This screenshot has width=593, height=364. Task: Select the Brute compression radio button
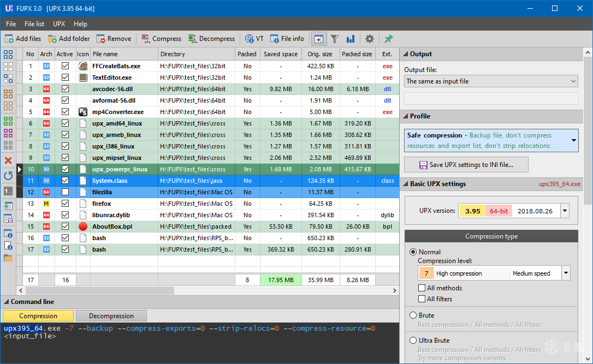[413, 315]
